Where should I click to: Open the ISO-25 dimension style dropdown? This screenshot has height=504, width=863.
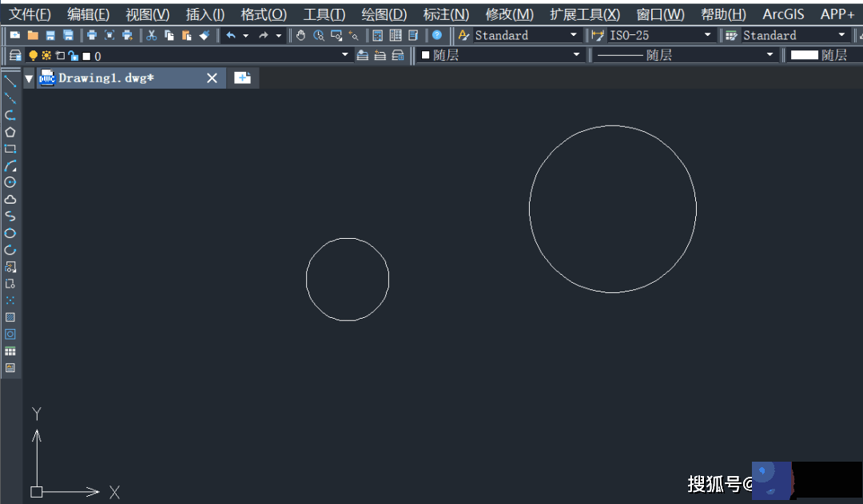[708, 35]
